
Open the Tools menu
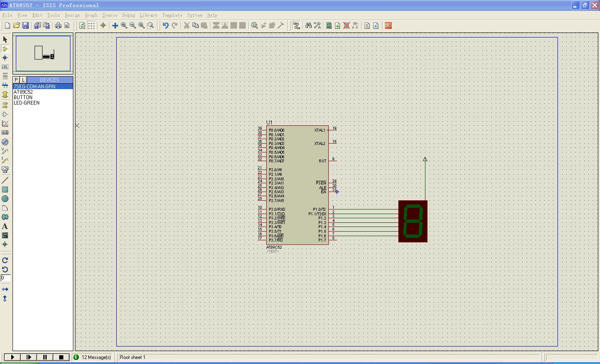tap(53, 15)
